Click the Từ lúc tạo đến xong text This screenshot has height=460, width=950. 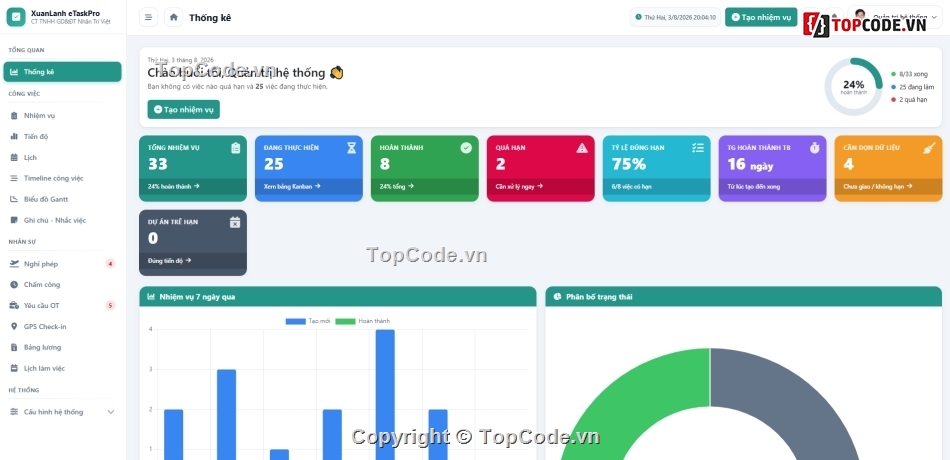coord(754,187)
